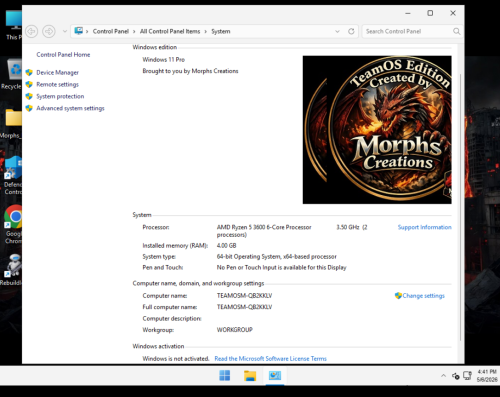Read the Microsoft Software License Terms
The width and height of the screenshot is (500, 397).
tap(270, 359)
